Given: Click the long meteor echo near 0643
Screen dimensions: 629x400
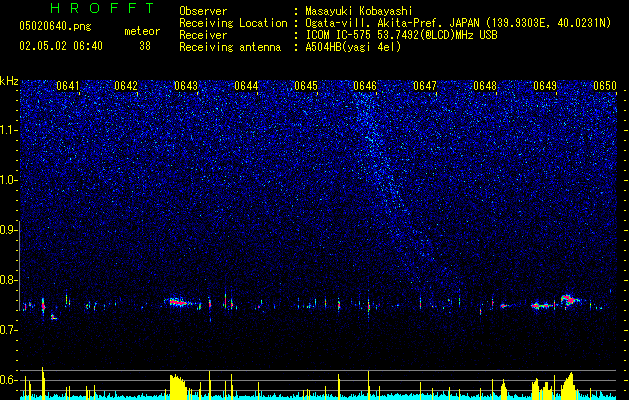Looking at the screenshot, I should tap(180, 303).
